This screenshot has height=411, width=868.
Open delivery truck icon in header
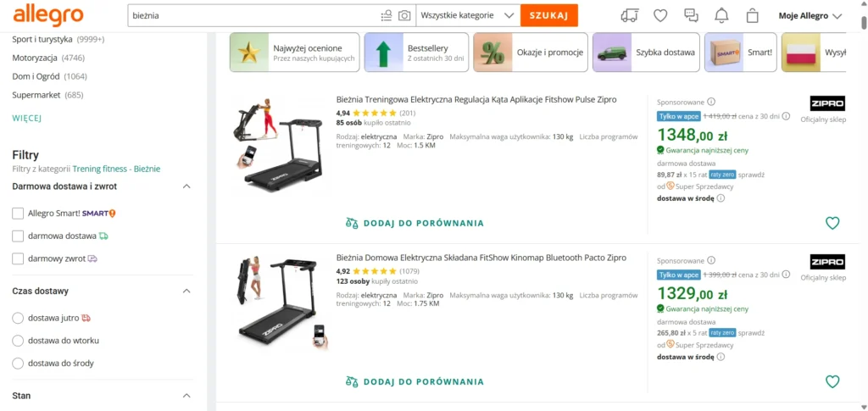630,15
